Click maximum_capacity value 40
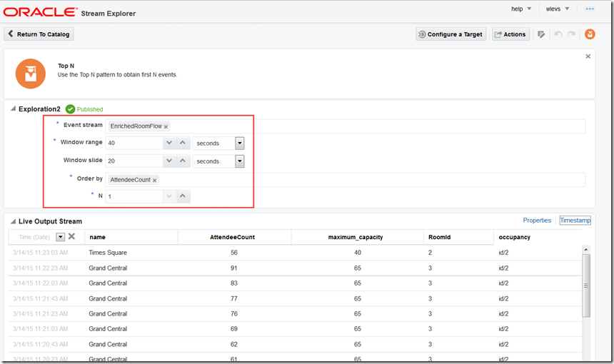 coord(358,253)
